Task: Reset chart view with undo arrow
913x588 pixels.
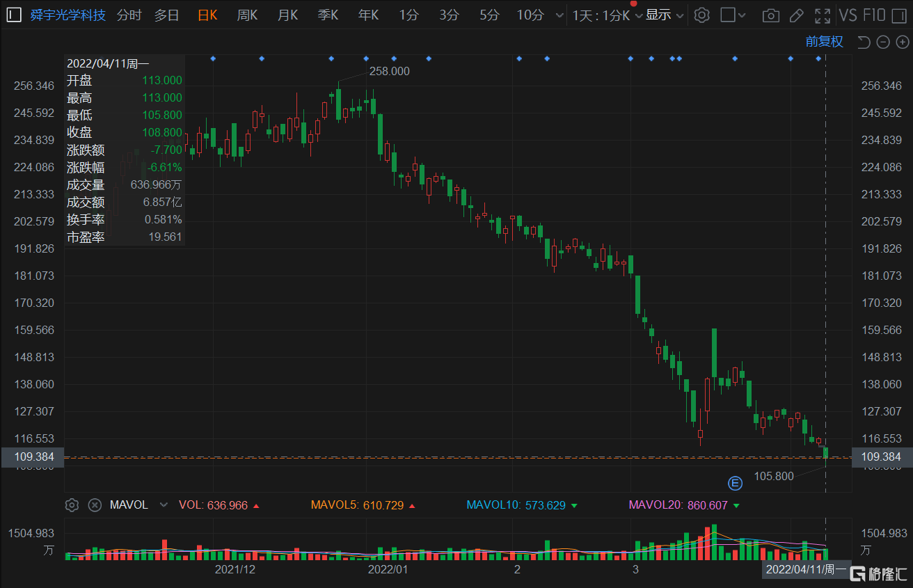Action: click(x=864, y=42)
